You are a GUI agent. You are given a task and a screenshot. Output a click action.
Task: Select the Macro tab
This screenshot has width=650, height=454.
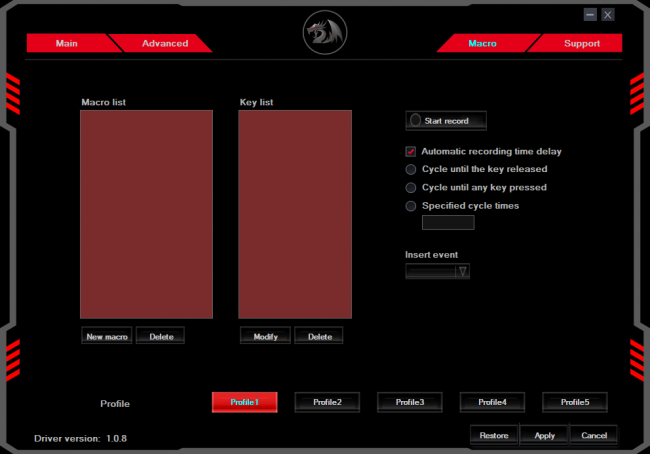click(x=483, y=43)
